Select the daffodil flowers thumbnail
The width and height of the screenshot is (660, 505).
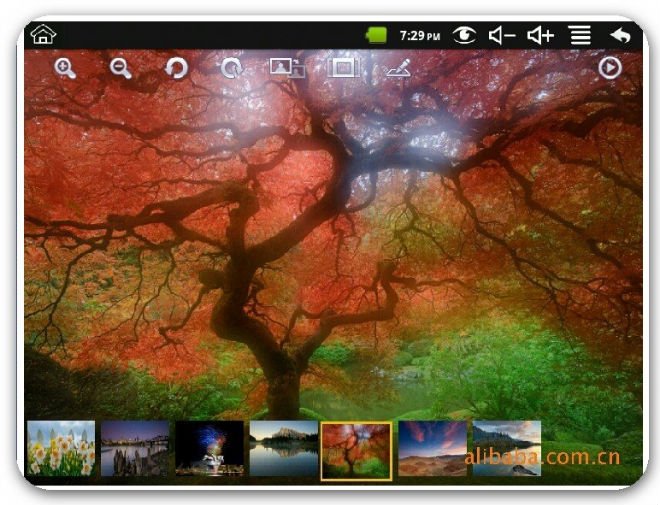click(x=61, y=448)
